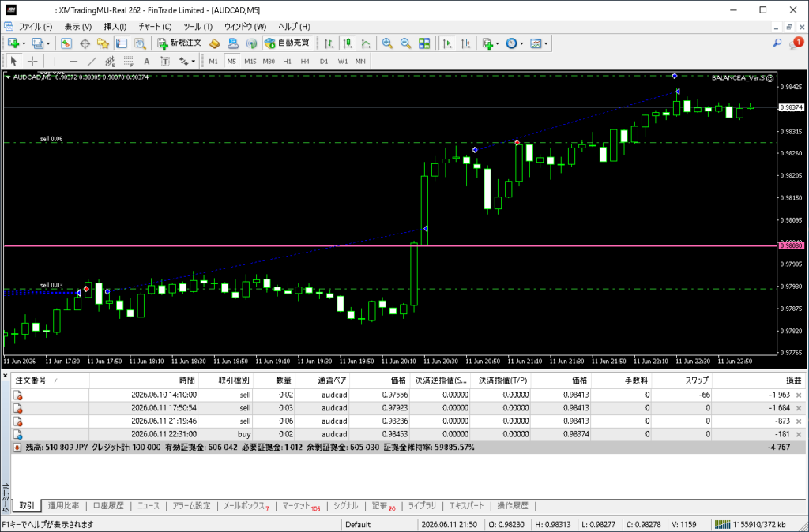Open the ファイル (F) menu
This screenshot has width=809, height=532.
(35, 27)
